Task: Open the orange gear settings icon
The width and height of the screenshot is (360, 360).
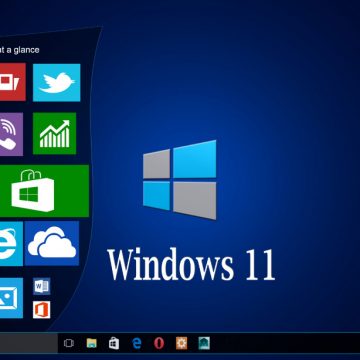Action: (181, 343)
